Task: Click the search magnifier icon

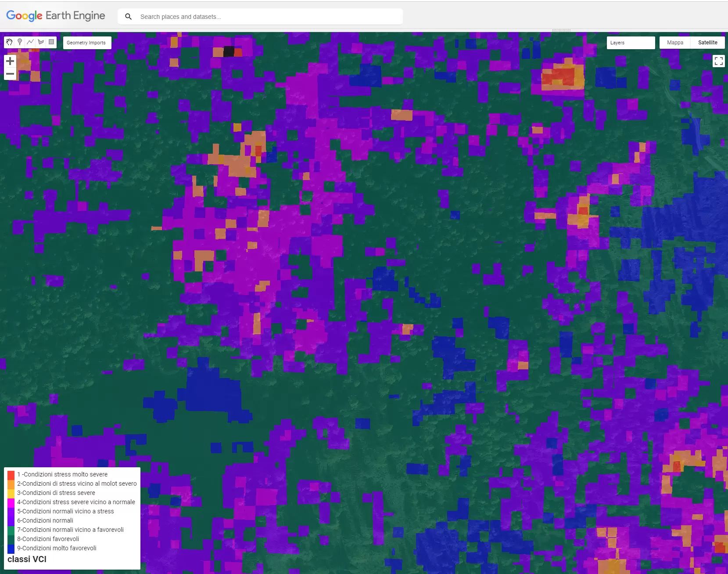Action: pos(128,17)
